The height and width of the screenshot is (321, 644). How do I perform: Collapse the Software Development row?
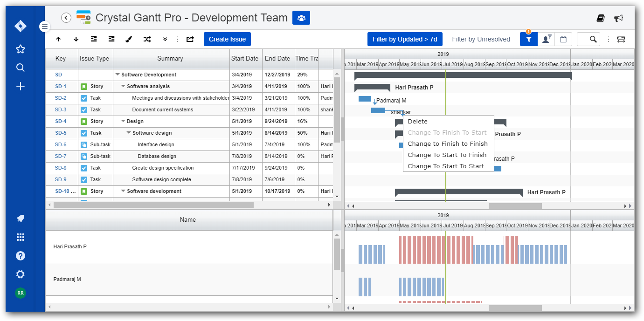click(118, 75)
